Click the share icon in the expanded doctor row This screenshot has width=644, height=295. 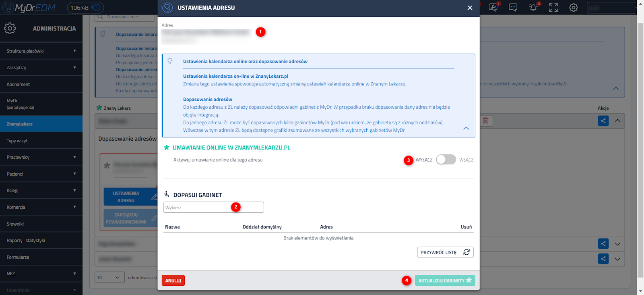pos(603,120)
